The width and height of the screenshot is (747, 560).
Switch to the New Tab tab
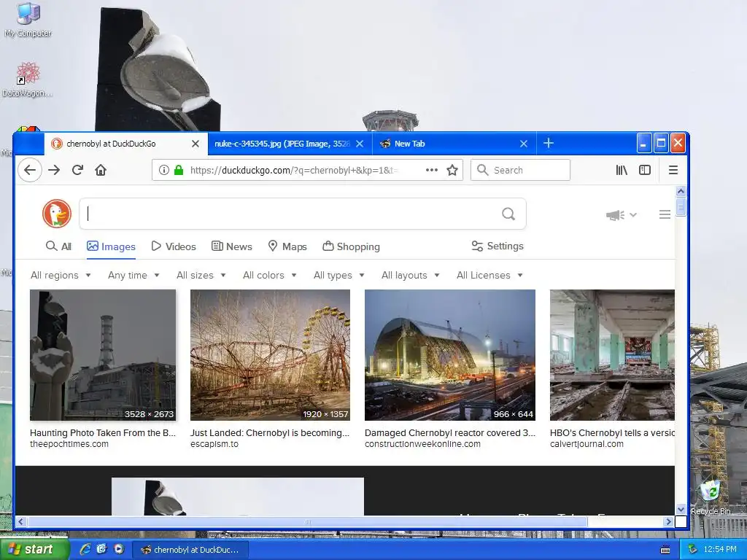tap(454, 144)
